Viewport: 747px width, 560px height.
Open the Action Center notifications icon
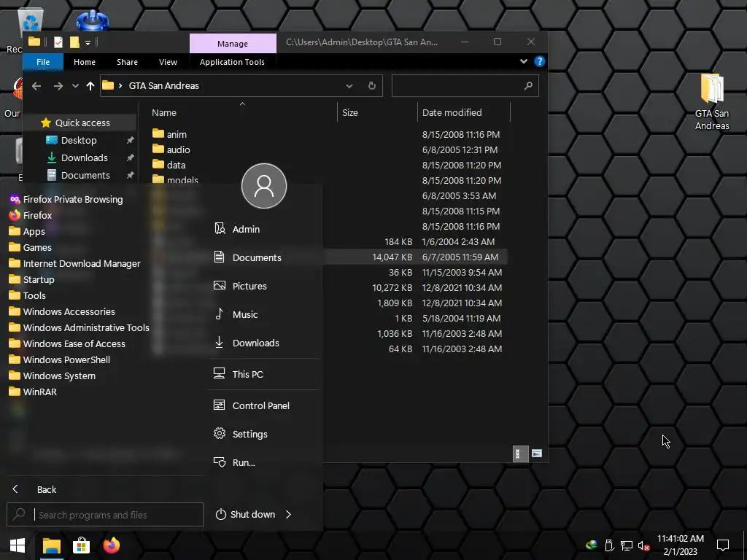click(723, 545)
